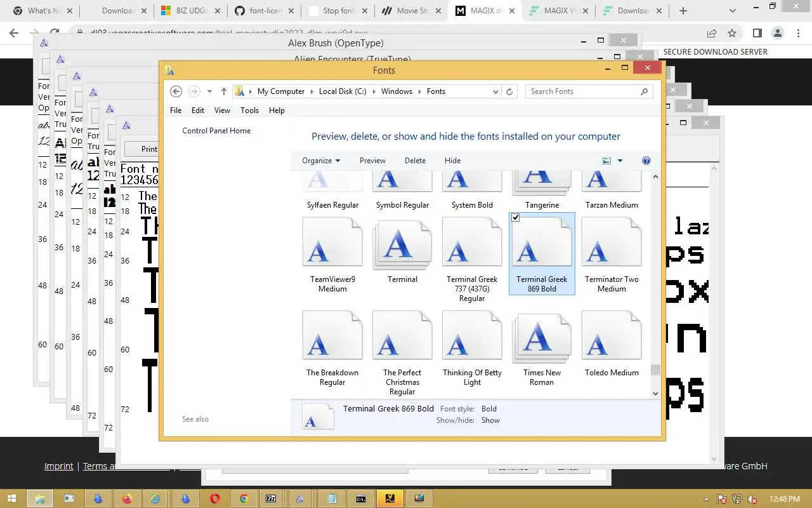This screenshot has width=812, height=508.
Task: Open the Edit menu in Fonts window
Action: (198, 110)
